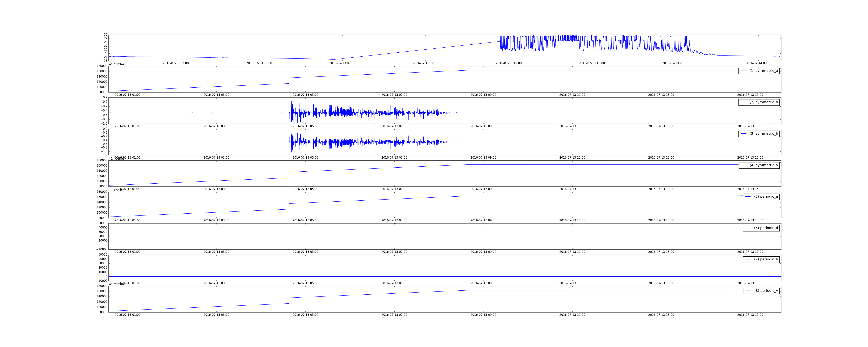Click "2016-07-13 11:00" tick under periodic_a plot

[572, 221]
